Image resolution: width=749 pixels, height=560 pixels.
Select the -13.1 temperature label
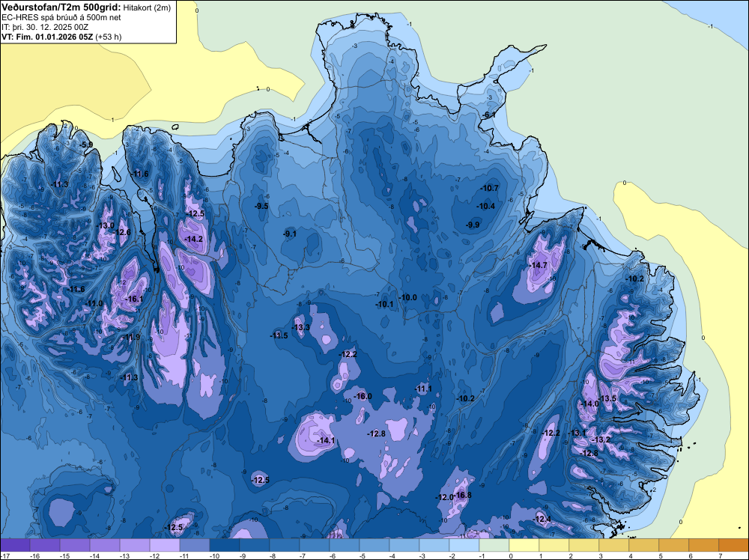pos(577,433)
